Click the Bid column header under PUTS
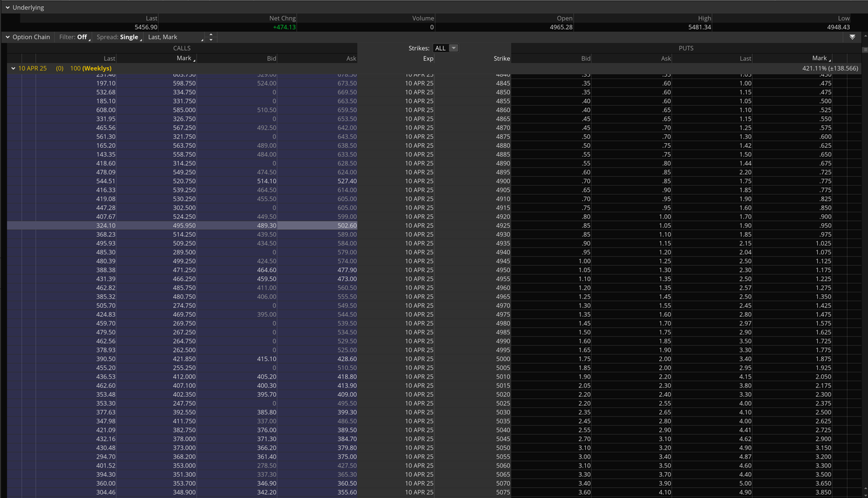 [585, 58]
